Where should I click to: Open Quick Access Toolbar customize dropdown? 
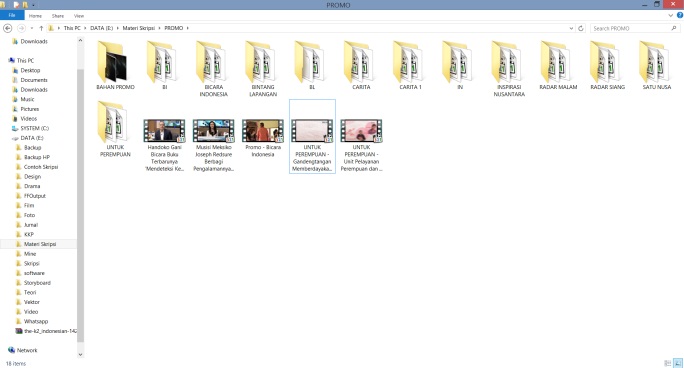coord(34,5)
